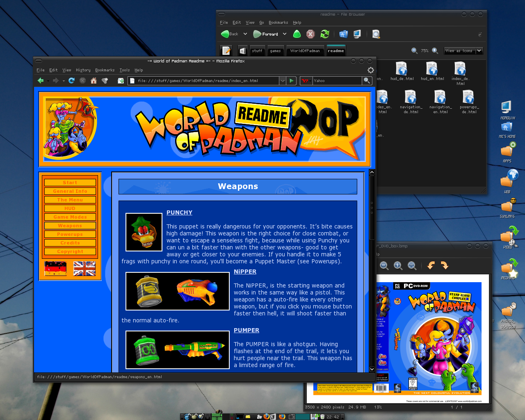
Task: Open Firefox History menu
Action: click(x=83, y=70)
